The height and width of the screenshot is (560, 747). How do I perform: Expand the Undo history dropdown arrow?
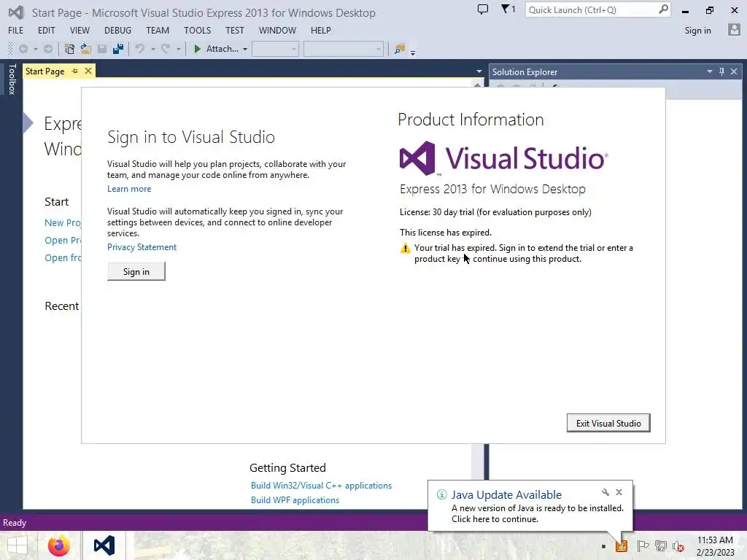point(153,49)
